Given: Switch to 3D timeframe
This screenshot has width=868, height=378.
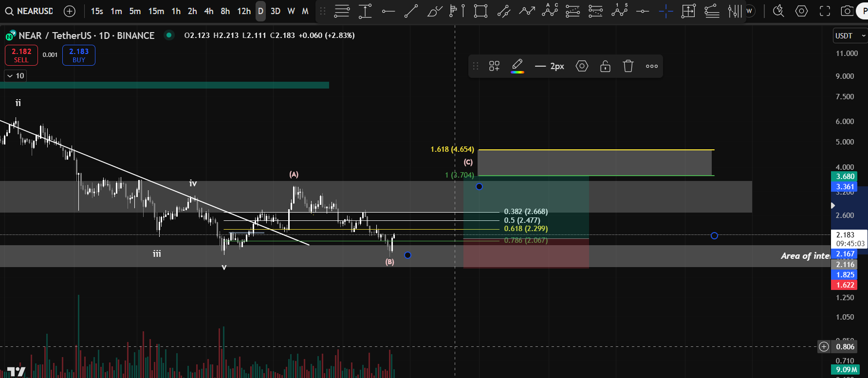Looking at the screenshot, I should click(x=276, y=11).
